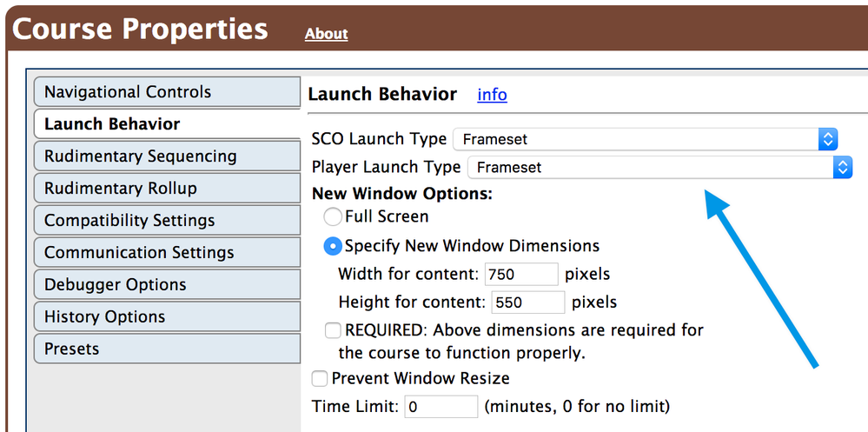The width and height of the screenshot is (868, 432).
Task: Switch to Rudimentary Sequencing tab
Action: coord(166,156)
